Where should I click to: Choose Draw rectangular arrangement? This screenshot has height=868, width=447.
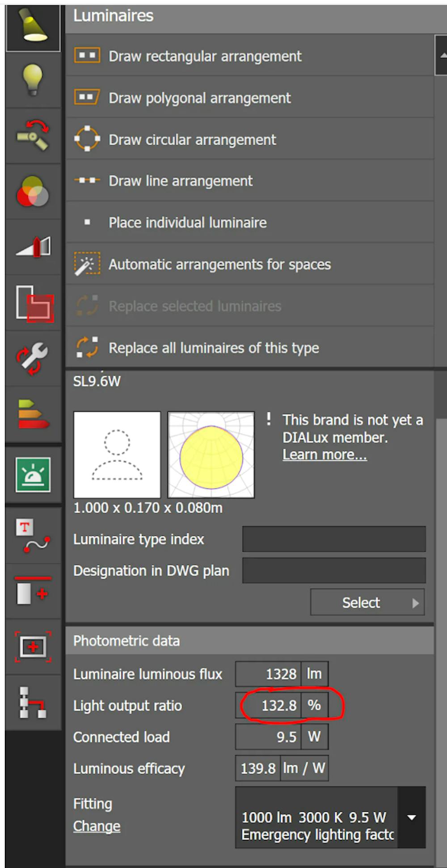click(205, 56)
